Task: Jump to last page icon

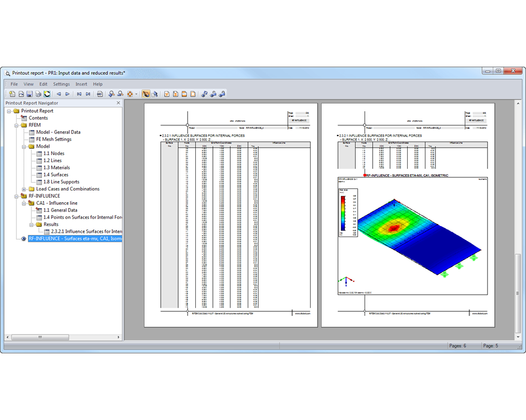Action: [x=88, y=94]
